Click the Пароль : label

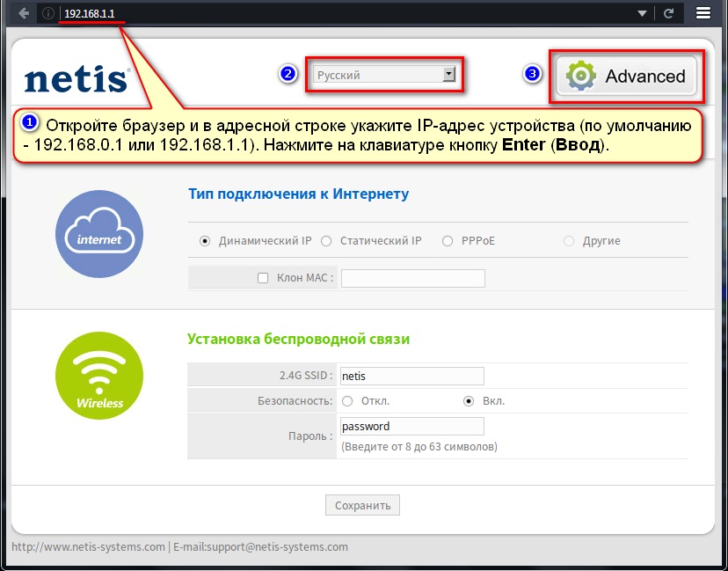[x=310, y=436]
